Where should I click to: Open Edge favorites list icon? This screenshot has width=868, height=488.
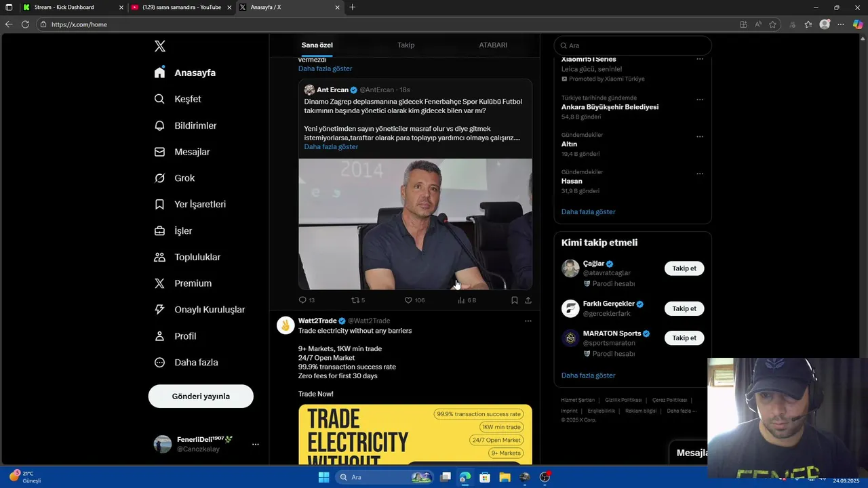tap(808, 24)
